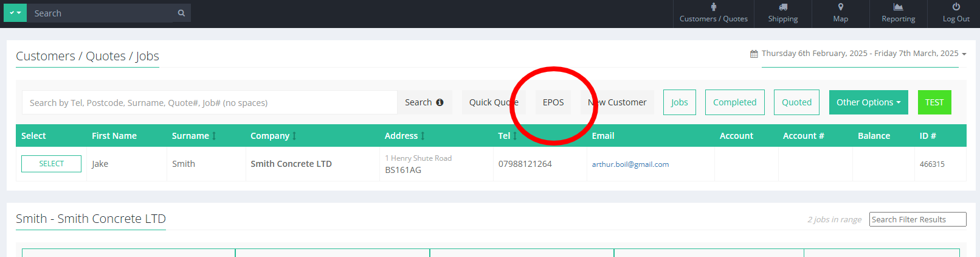Click the magnifier icon in top search
The image size is (980, 257).
(x=181, y=13)
